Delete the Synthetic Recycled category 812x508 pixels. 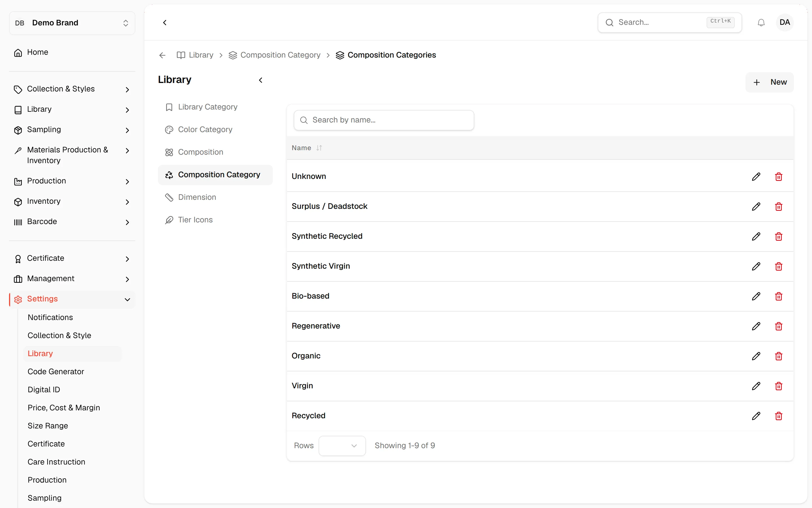pyautogui.click(x=778, y=237)
